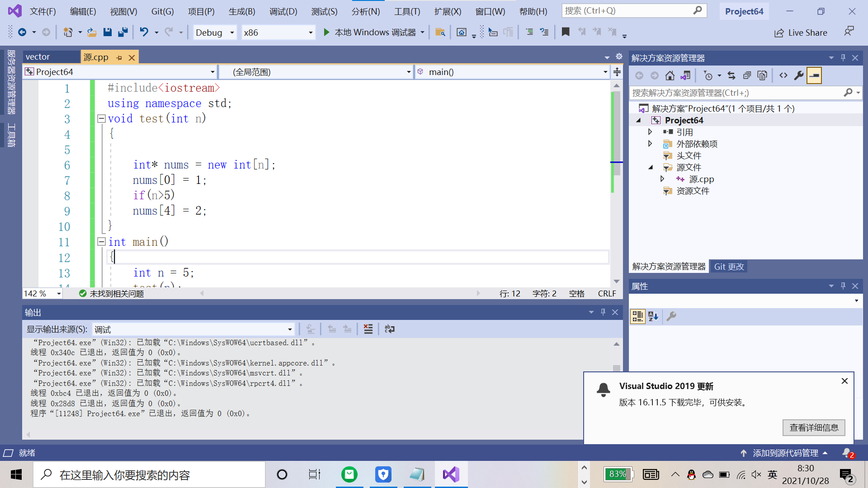This screenshot has width=868, height=488.
Task: Click the bookmark toggle icon in toolbar
Action: pos(565,32)
